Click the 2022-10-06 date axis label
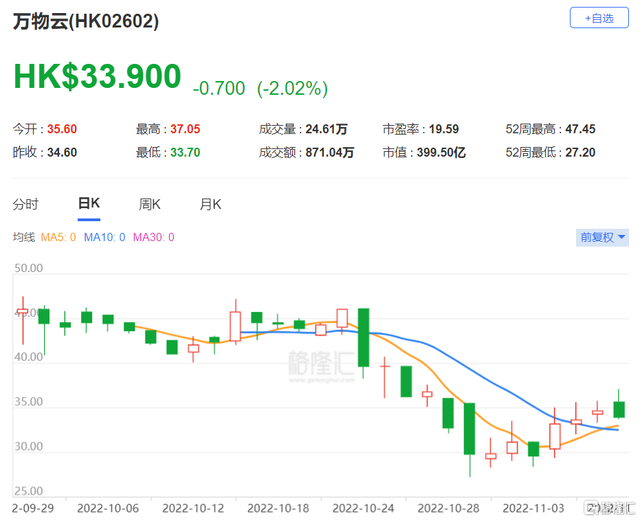Viewport: 640px width, 520px height. click(108, 508)
